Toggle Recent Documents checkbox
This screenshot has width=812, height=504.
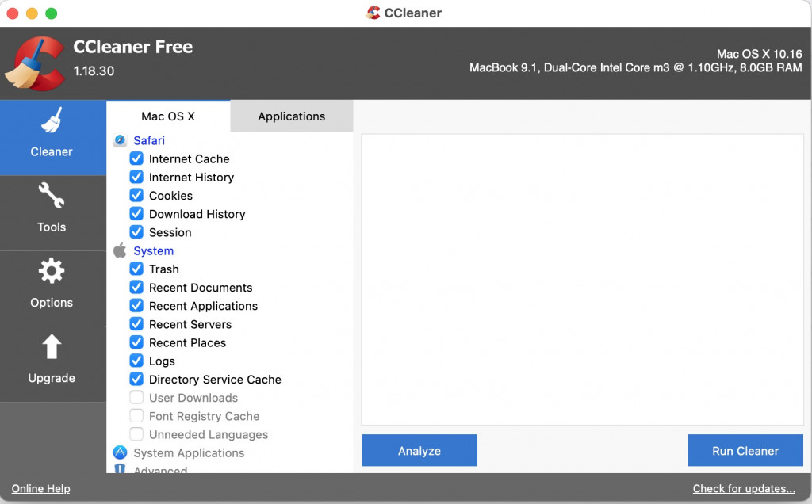(136, 287)
